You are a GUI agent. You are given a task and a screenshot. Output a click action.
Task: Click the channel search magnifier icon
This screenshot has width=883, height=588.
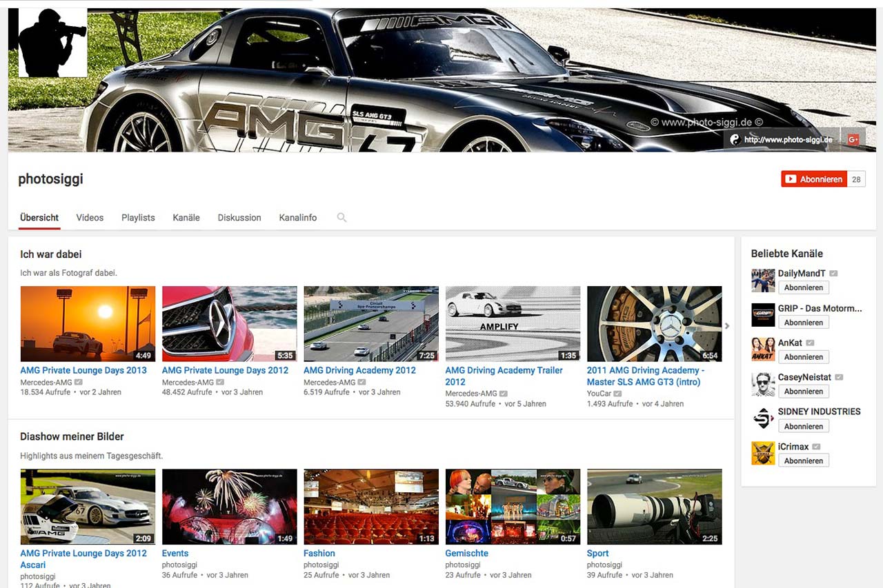(x=341, y=218)
